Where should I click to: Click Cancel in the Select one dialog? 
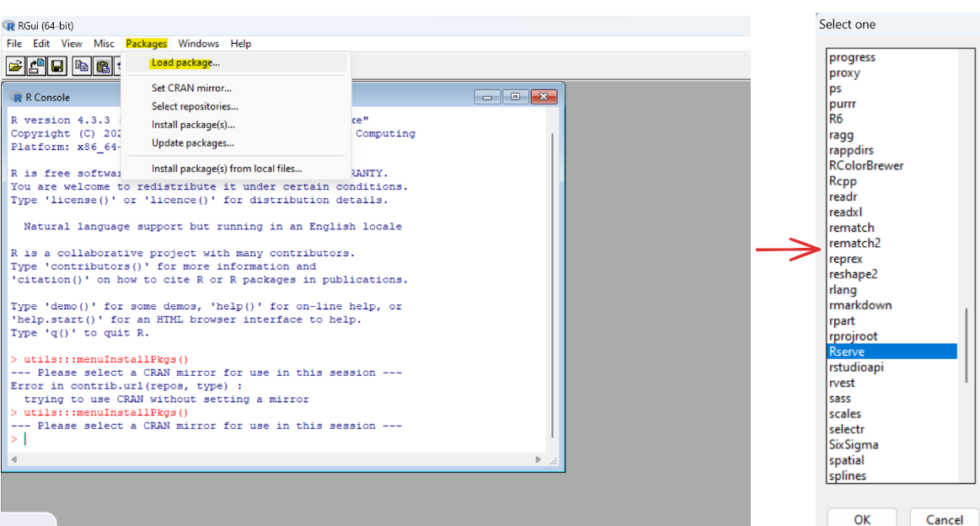[x=944, y=519]
